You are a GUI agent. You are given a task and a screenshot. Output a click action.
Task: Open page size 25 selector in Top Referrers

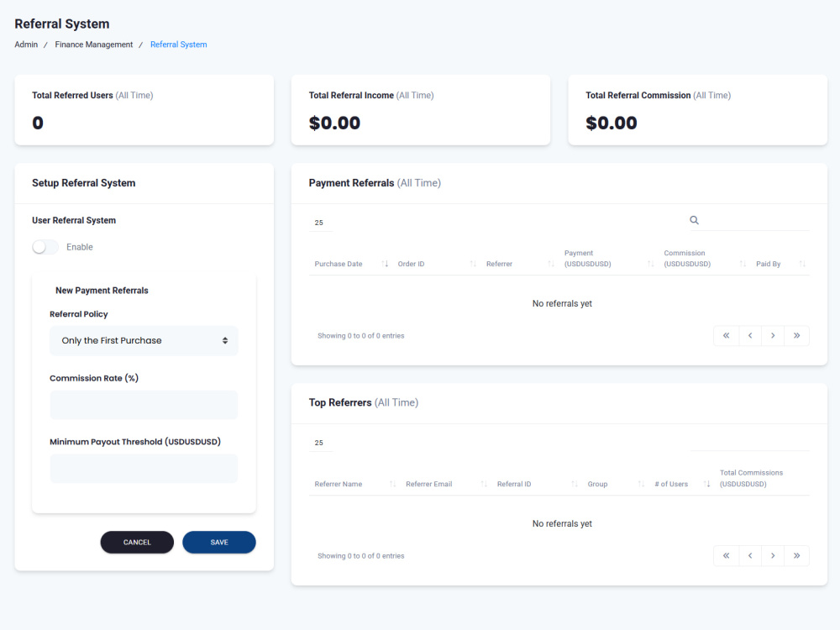tap(320, 443)
